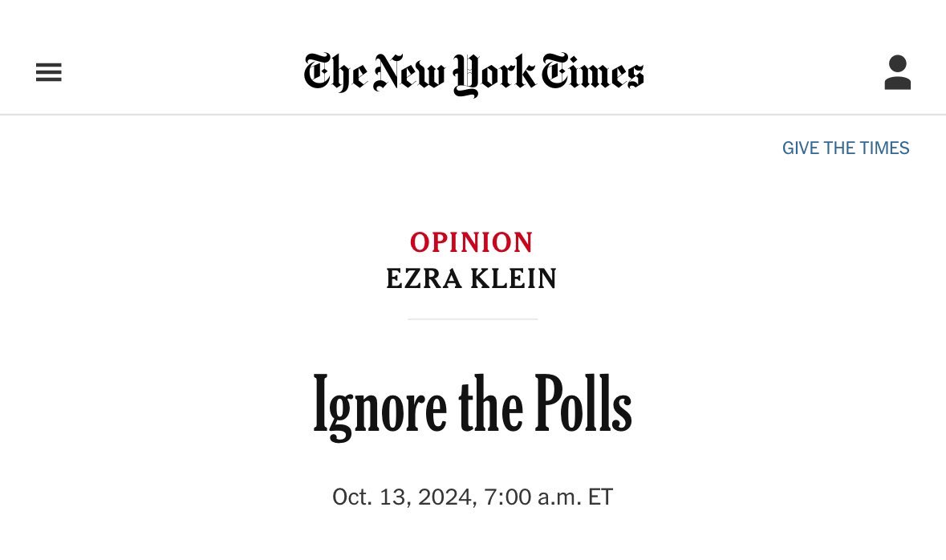This screenshot has width=946, height=560.
Task: Click the "7:00 a.m. ET" timestamp
Action: pos(549,497)
